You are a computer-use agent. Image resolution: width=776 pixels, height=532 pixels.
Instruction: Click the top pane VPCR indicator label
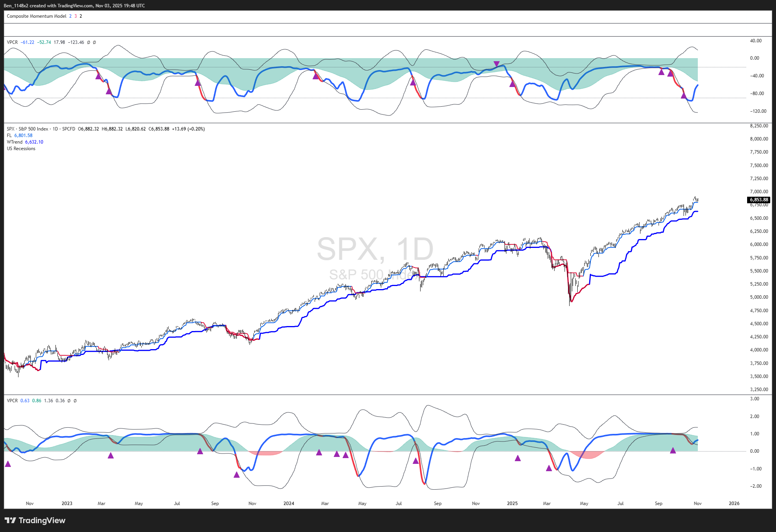click(x=12, y=42)
